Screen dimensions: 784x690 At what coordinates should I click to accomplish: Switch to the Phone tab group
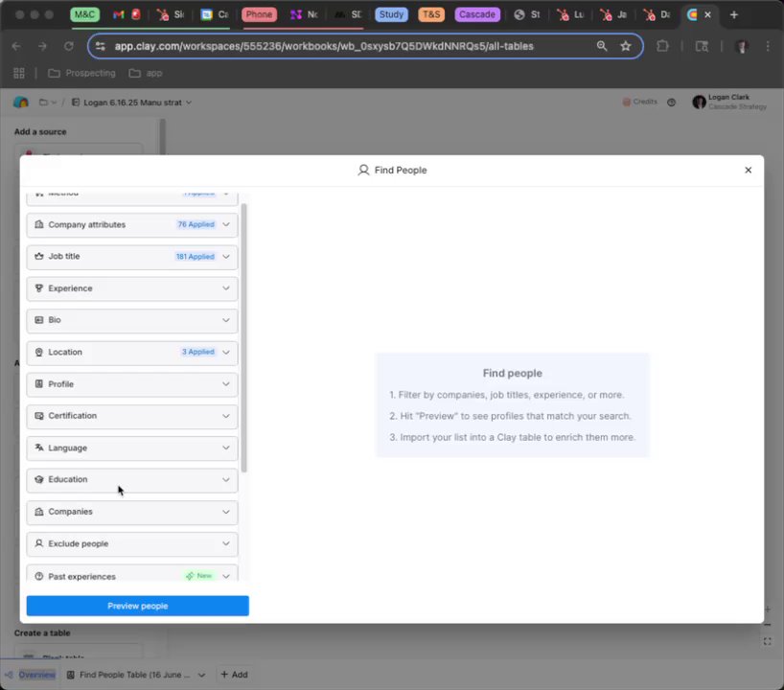(x=259, y=14)
